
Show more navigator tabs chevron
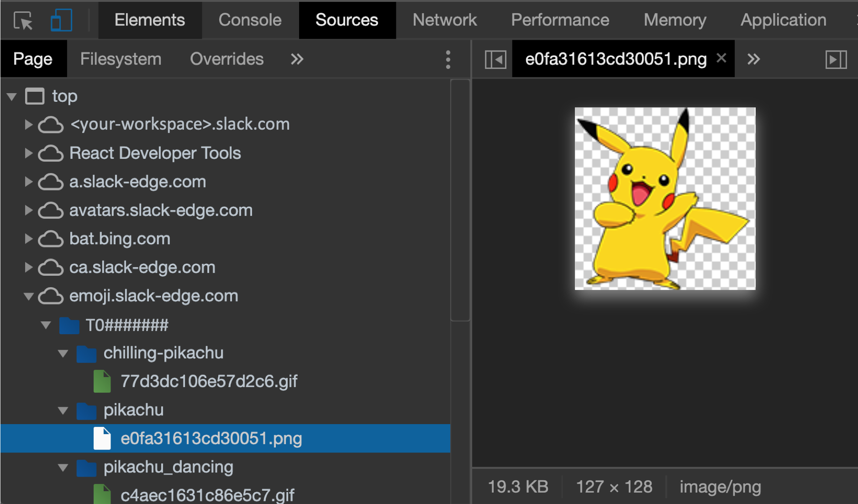(297, 59)
